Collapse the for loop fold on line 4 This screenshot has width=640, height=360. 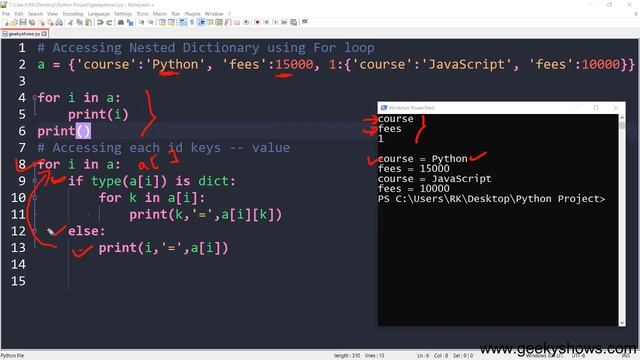pos(35,98)
